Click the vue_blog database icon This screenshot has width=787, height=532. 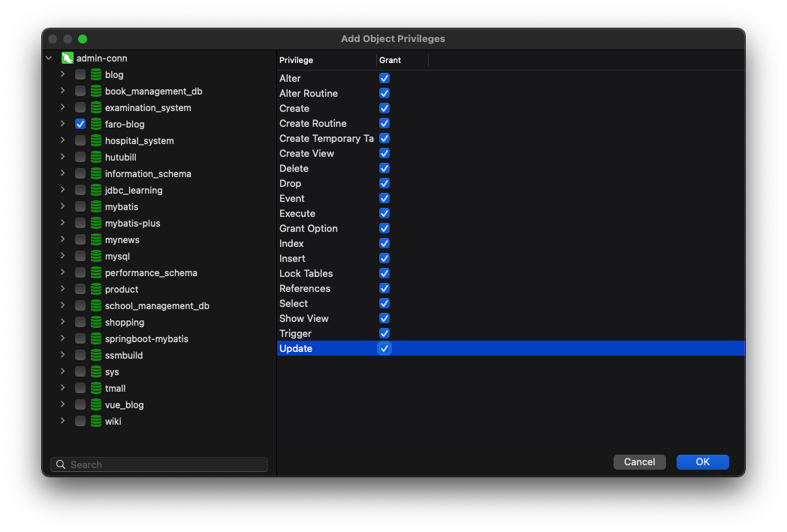(95, 404)
